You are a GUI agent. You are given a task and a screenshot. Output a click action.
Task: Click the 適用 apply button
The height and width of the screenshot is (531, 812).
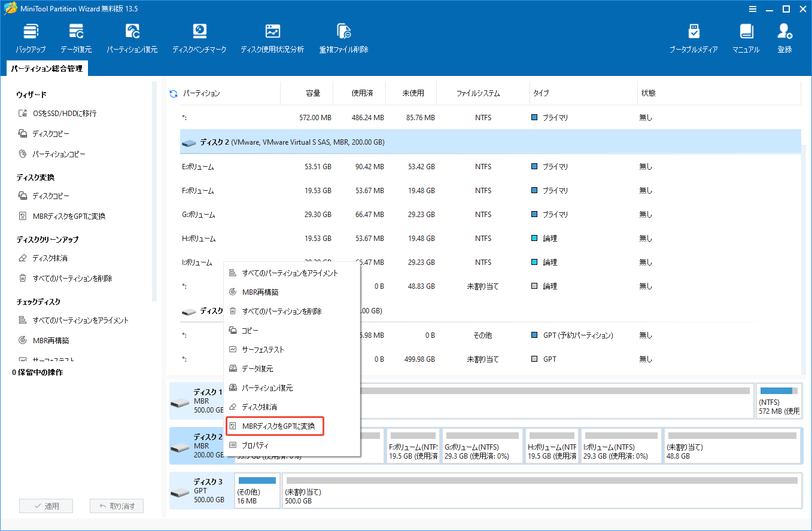46,505
